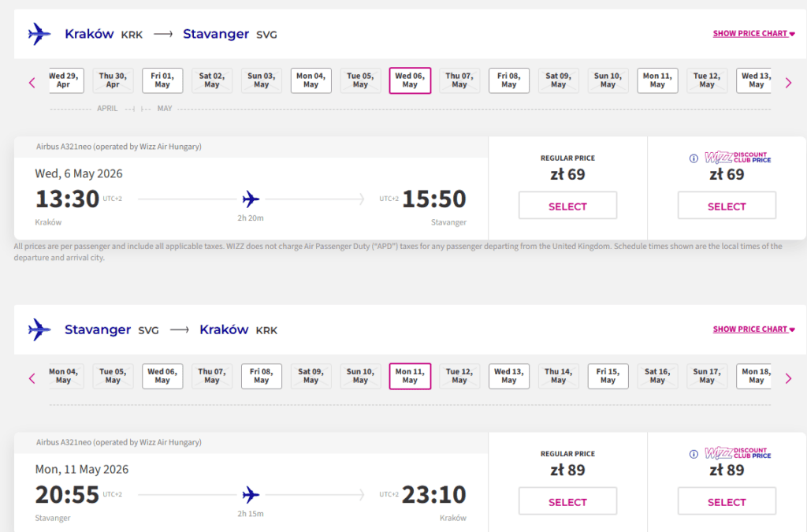The height and width of the screenshot is (532, 807).
Task: Switch return date to Wed 13 May
Action: click(x=509, y=376)
